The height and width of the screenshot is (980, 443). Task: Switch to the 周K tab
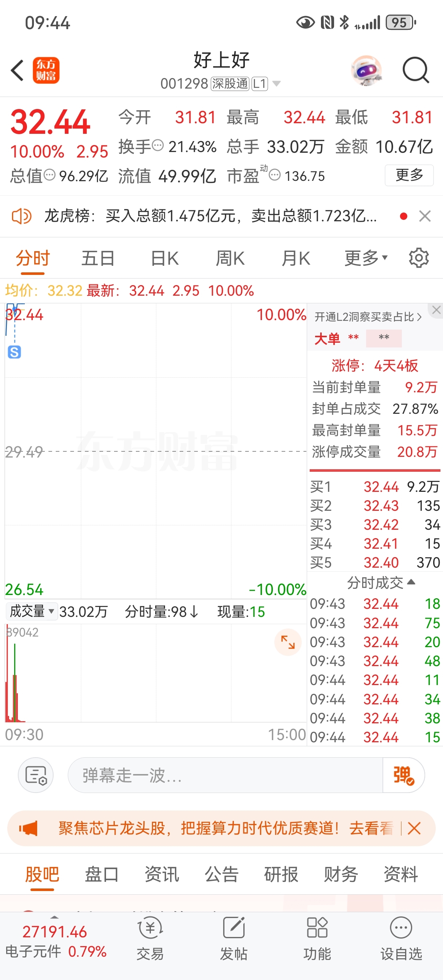coord(230,259)
